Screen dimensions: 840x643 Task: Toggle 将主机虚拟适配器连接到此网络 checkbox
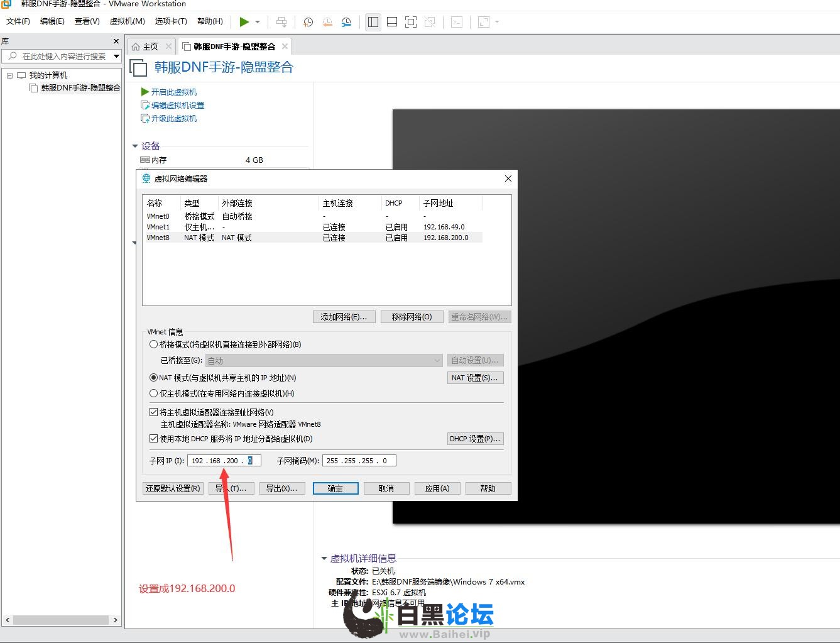[153, 412]
